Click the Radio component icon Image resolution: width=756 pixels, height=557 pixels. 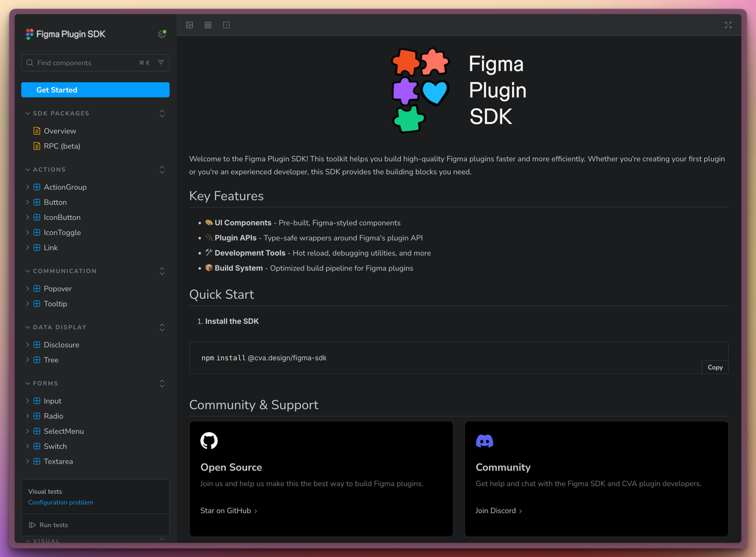[x=37, y=416]
